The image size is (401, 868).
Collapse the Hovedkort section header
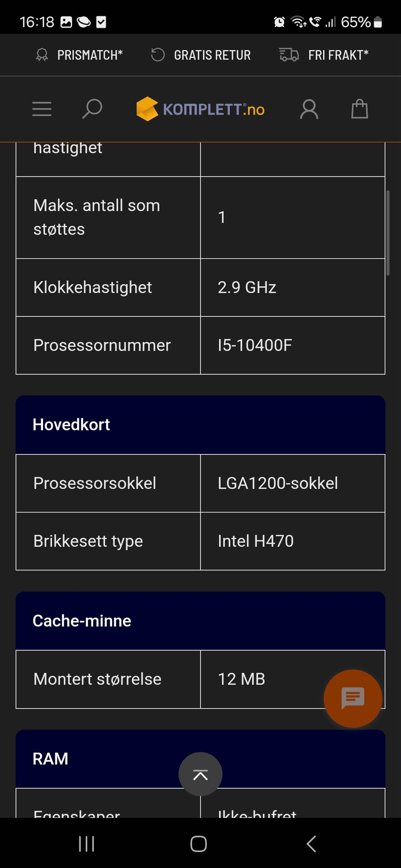200,425
